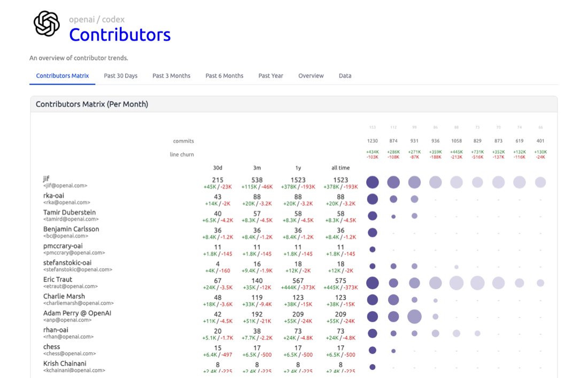Click jif's first (darkest) month bubble
The image size is (588, 378).
pos(373,182)
